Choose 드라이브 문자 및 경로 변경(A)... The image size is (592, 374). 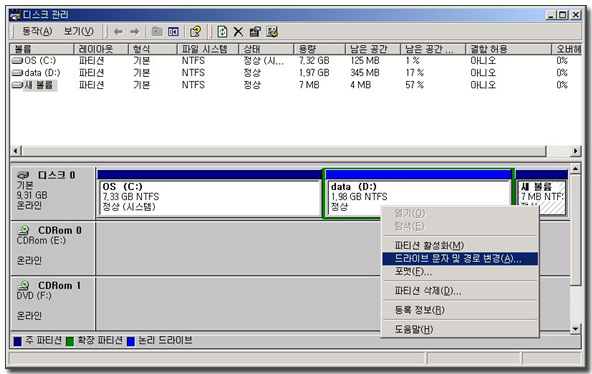(x=460, y=259)
